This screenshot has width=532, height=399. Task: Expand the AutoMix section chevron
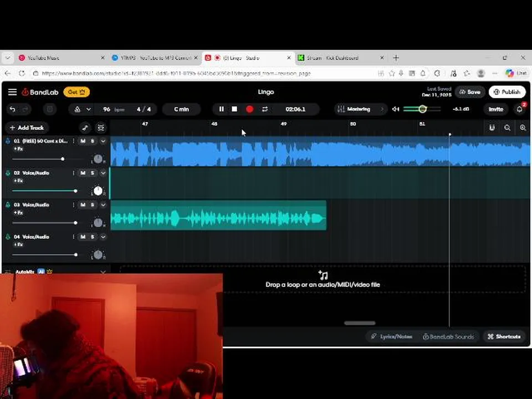[x=103, y=272]
